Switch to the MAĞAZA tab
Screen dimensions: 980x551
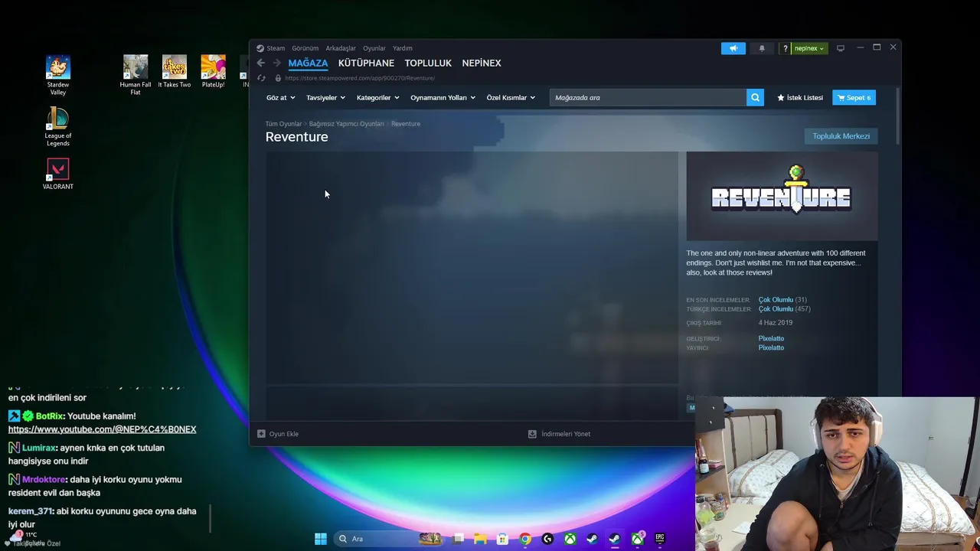pos(308,63)
